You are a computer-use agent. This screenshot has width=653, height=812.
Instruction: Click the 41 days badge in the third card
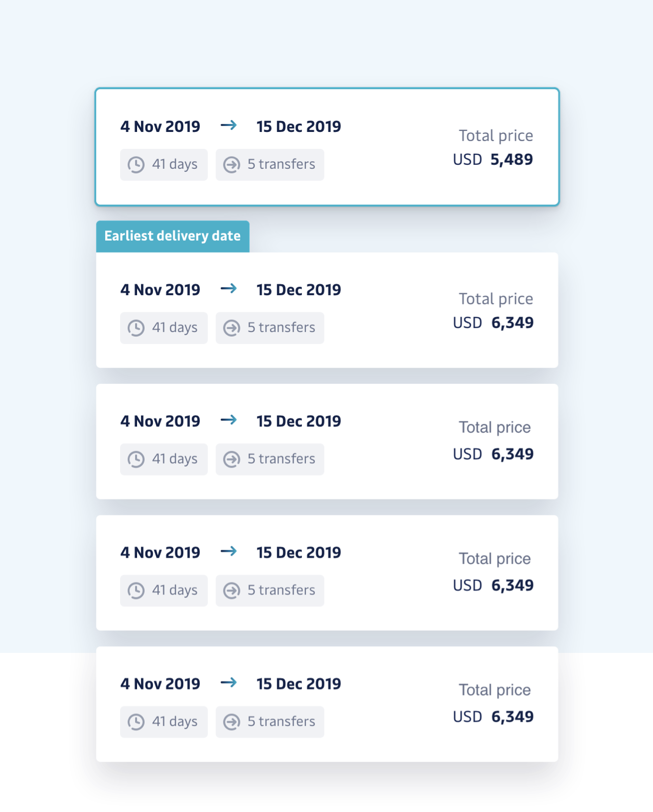tap(164, 459)
